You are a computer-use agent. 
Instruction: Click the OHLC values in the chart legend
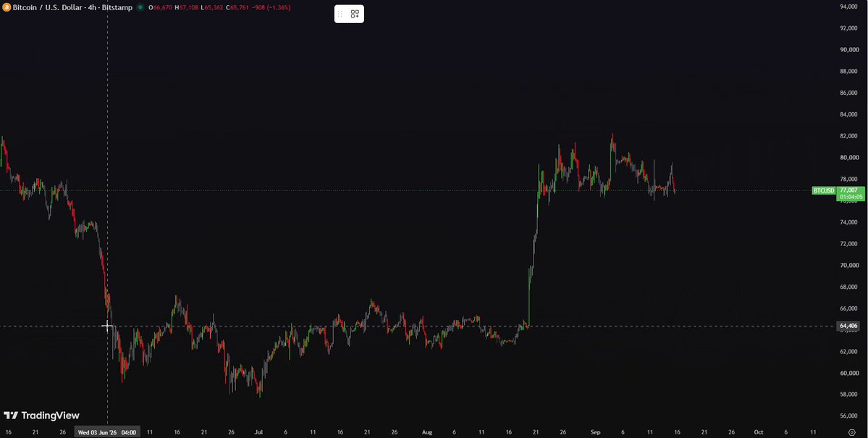tap(219, 8)
